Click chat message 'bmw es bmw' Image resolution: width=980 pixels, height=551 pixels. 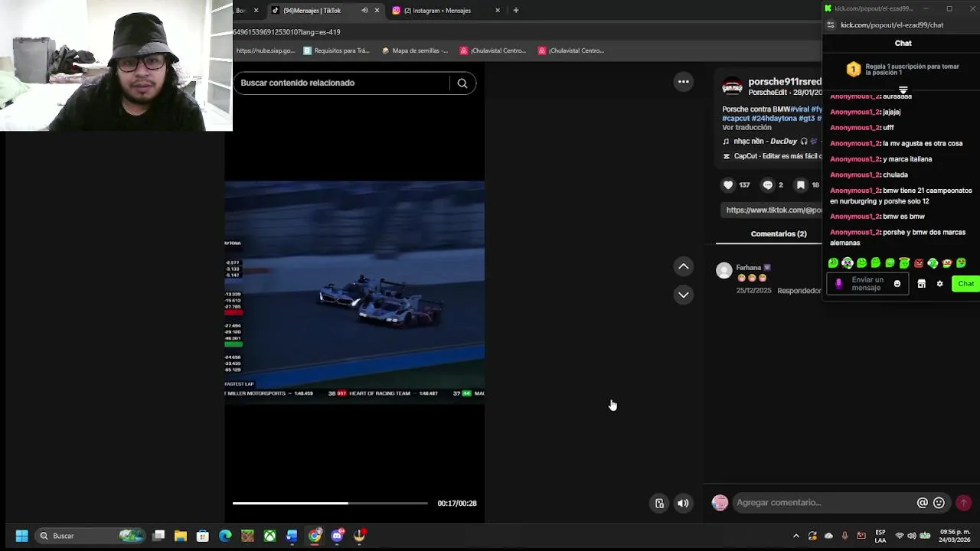click(x=903, y=217)
